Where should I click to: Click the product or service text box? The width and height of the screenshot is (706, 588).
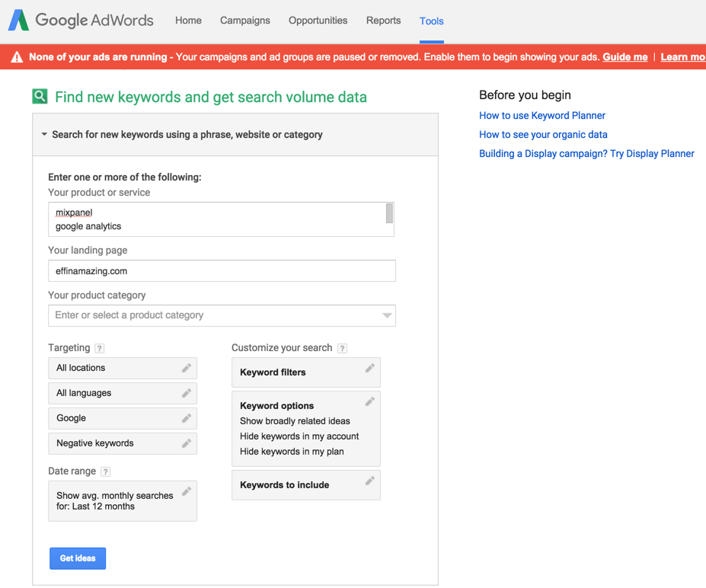pyautogui.click(x=221, y=219)
